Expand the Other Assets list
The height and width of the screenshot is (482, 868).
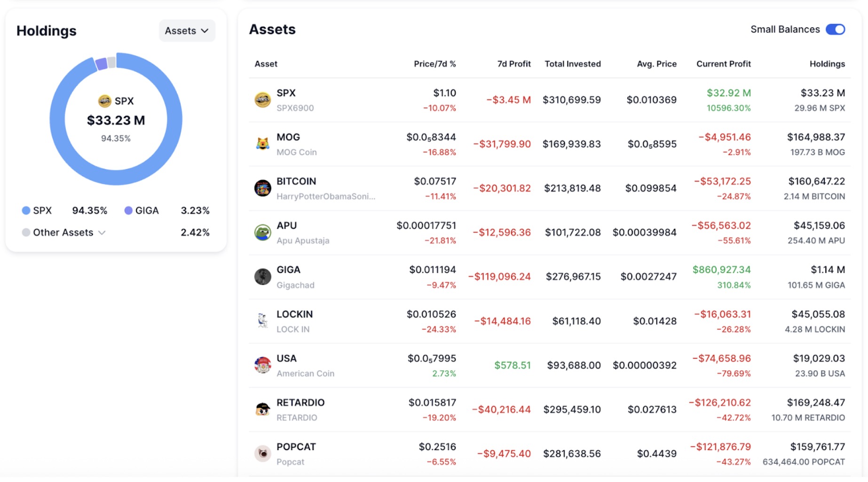tap(64, 232)
